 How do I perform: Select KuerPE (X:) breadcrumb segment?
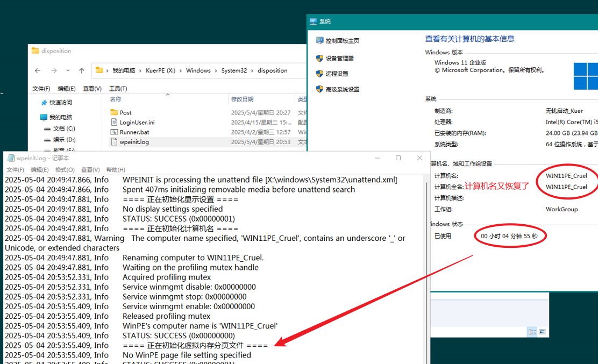pyautogui.click(x=161, y=70)
